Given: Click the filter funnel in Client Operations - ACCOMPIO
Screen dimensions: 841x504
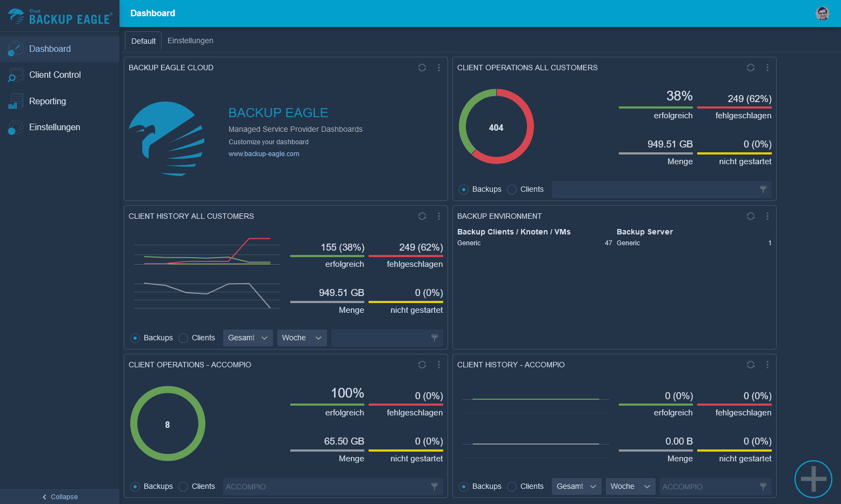Looking at the screenshot, I should 435,487.
